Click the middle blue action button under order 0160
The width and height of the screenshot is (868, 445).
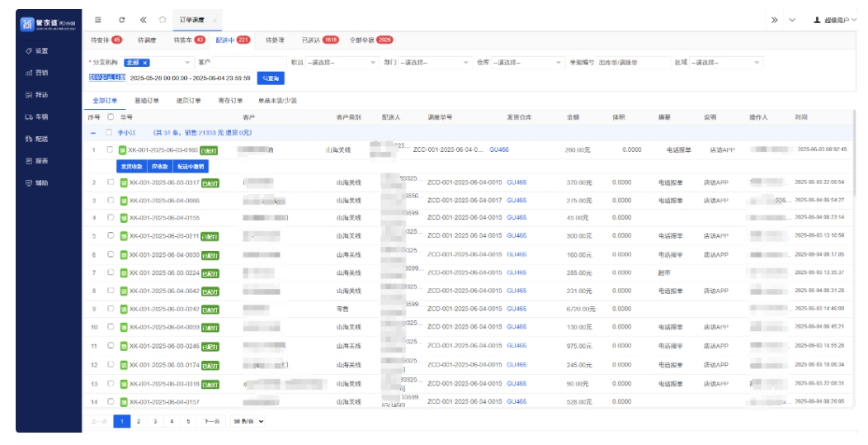coord(160,166)
